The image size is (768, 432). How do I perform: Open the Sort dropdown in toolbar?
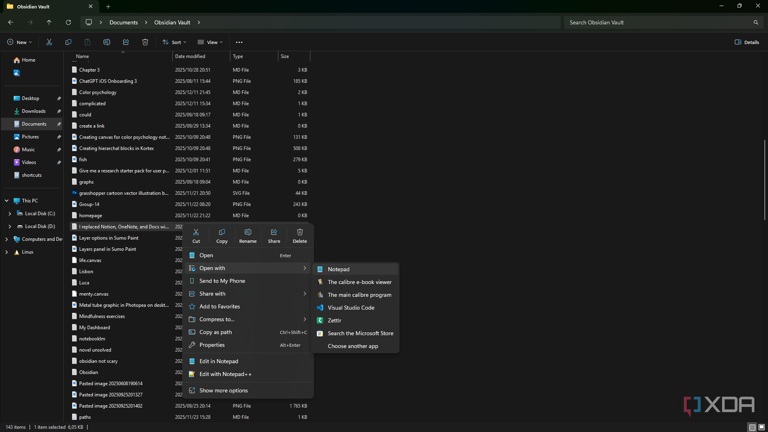[x=173, y=42]
